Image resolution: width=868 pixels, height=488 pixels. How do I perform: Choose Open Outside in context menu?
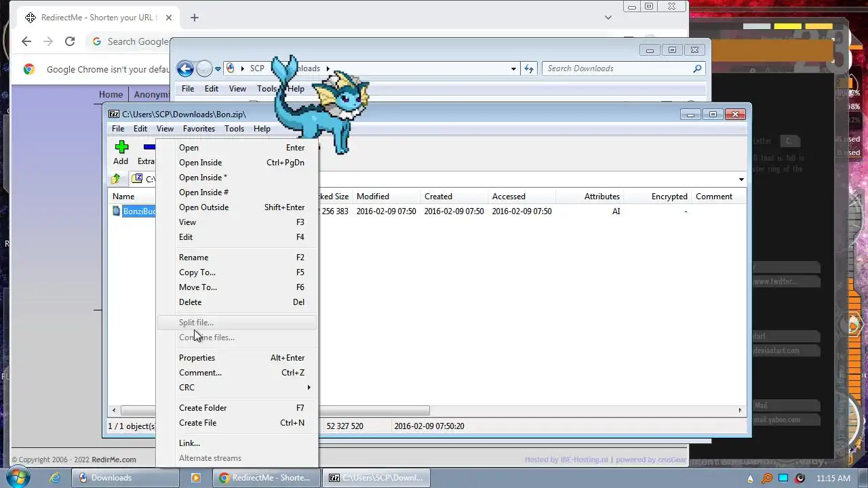pos(237,207)
